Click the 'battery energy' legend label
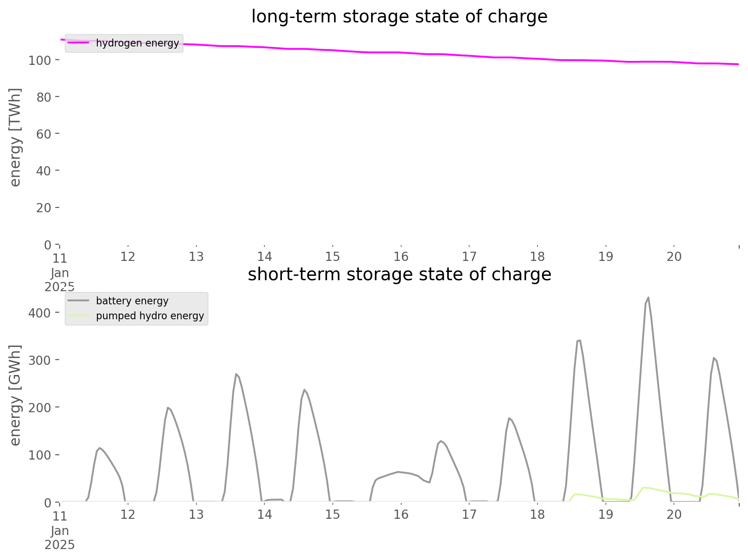This screenshot has width=748, height=560. [132, 301]
